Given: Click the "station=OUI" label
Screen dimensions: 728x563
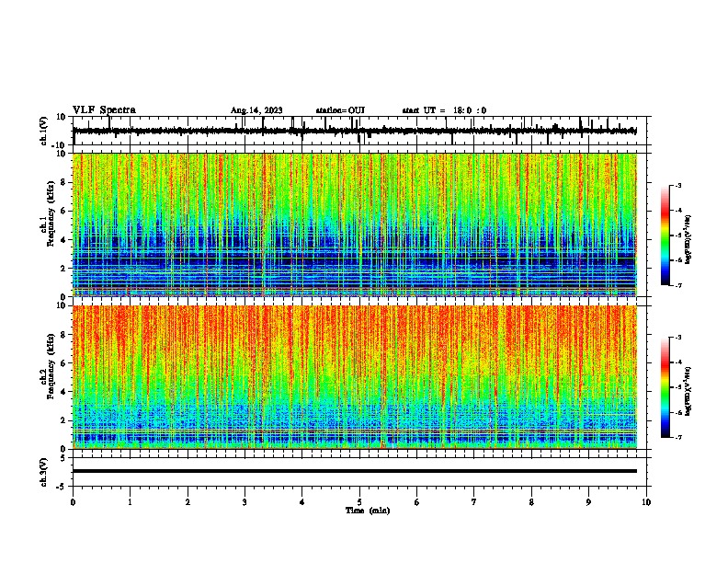Looking at the screenshot, I should [x=340, y=110].
